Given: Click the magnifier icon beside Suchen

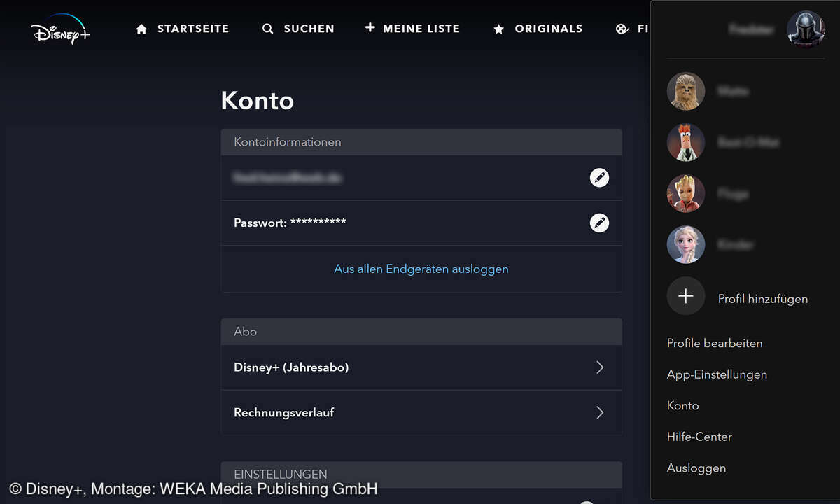Looking at the screenshot, I should click(267, 29).
